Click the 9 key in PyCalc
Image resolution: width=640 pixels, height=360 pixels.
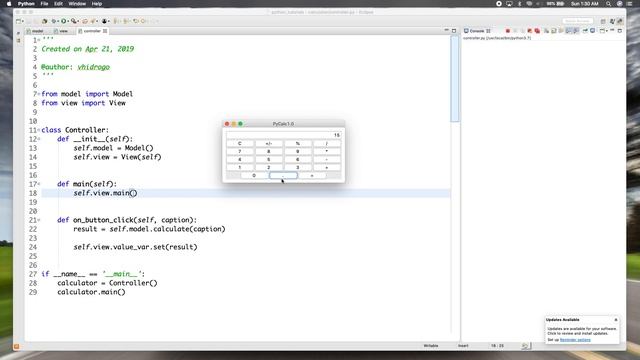point(298,151)
